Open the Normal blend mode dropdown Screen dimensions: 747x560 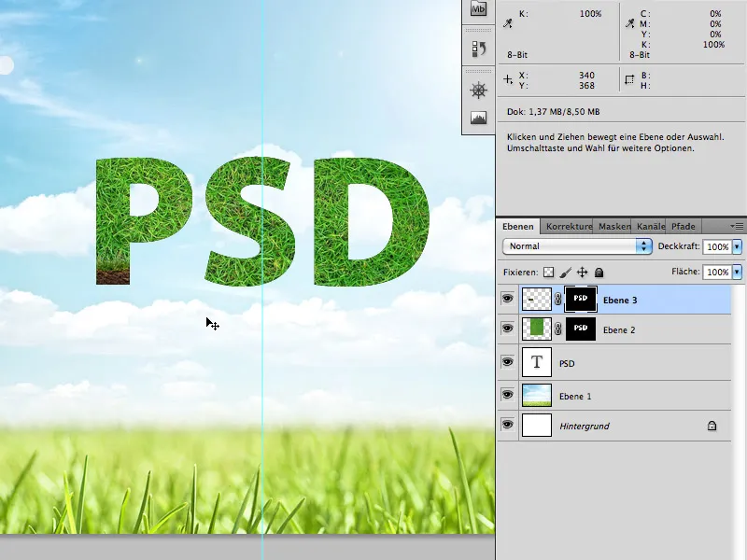(641, 245)
